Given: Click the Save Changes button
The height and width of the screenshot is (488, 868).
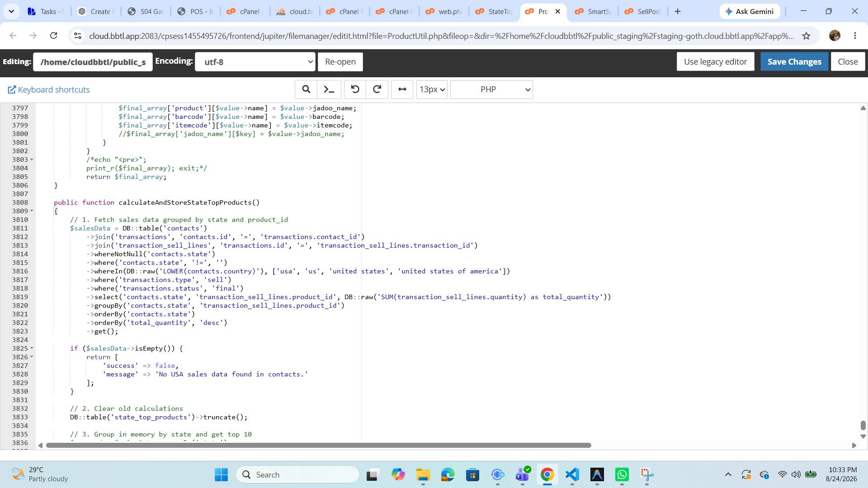Looking at the screenshot, I should [x=794, y=62].
